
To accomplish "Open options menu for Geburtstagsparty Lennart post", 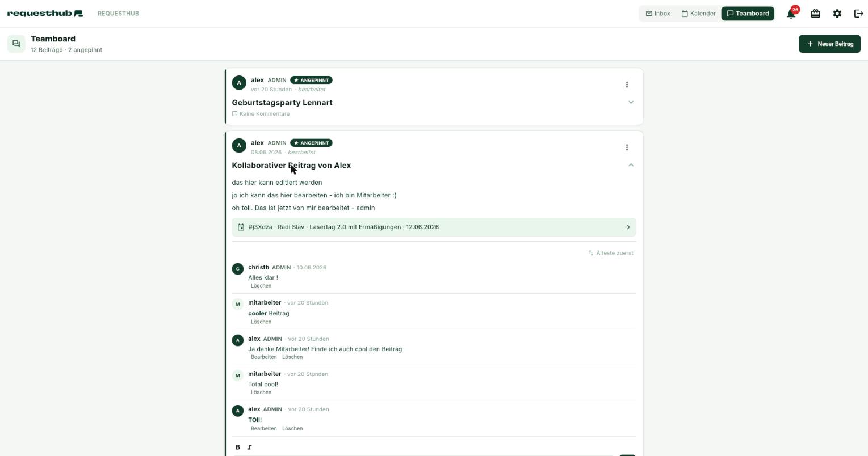I will pos(627,85).
